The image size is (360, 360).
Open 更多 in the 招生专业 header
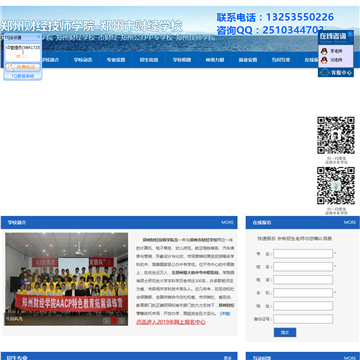point(227,358)
